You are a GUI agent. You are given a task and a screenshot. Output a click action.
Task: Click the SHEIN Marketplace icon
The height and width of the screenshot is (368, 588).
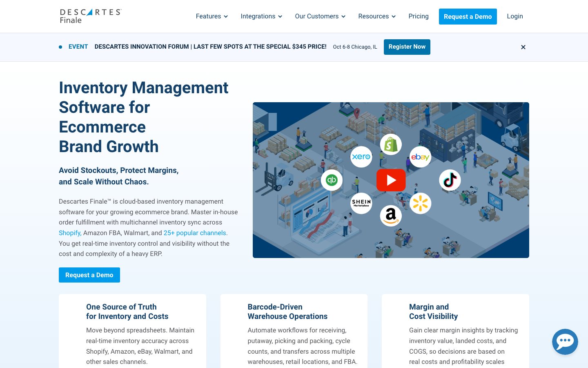point(361,203)
